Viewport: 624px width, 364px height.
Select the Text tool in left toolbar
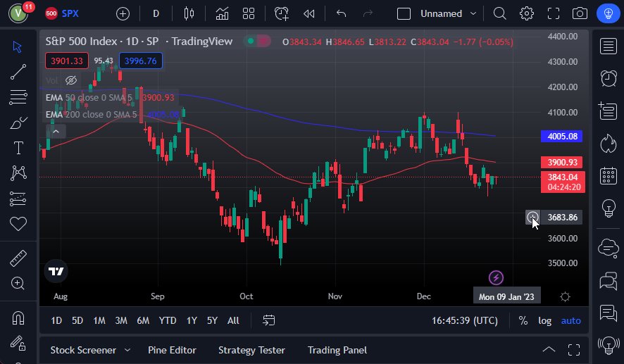tap(18, 148)
